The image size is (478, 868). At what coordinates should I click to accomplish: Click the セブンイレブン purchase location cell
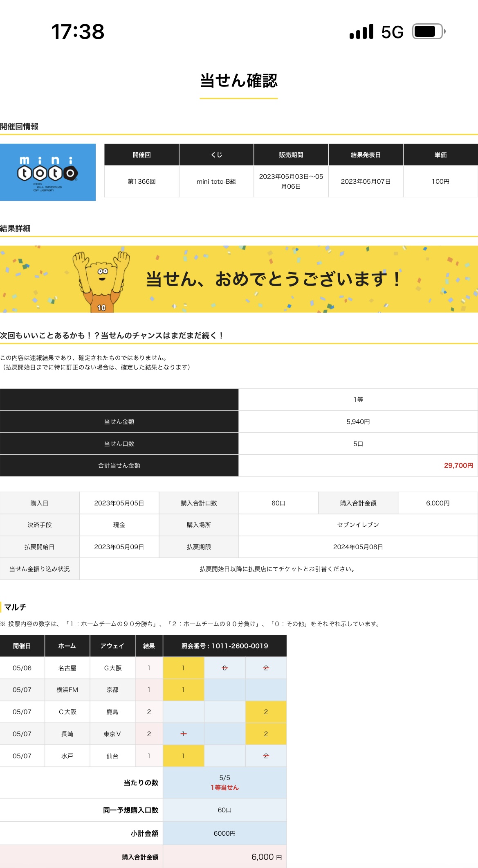pos(358,525)
